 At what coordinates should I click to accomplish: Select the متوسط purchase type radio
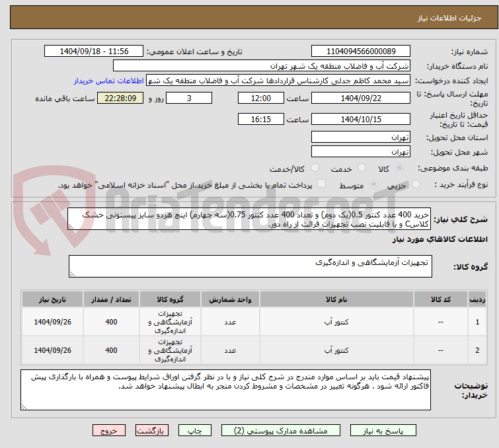click(x=373, y=184)
